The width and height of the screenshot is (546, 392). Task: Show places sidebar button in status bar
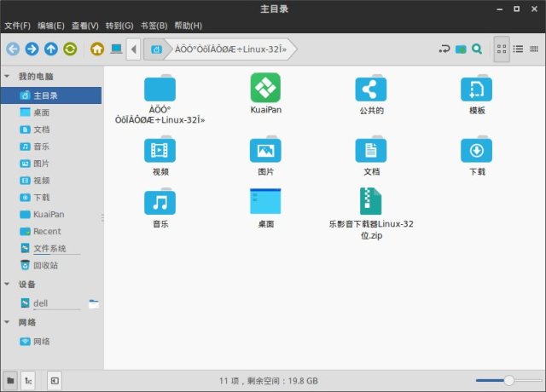(x=11, y=381)
